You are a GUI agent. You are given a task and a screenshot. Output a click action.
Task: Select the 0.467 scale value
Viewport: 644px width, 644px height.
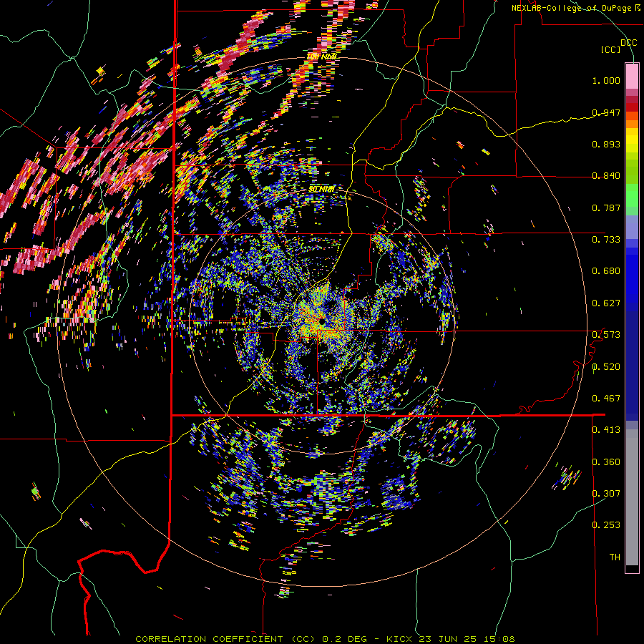(x=606, y=399)
